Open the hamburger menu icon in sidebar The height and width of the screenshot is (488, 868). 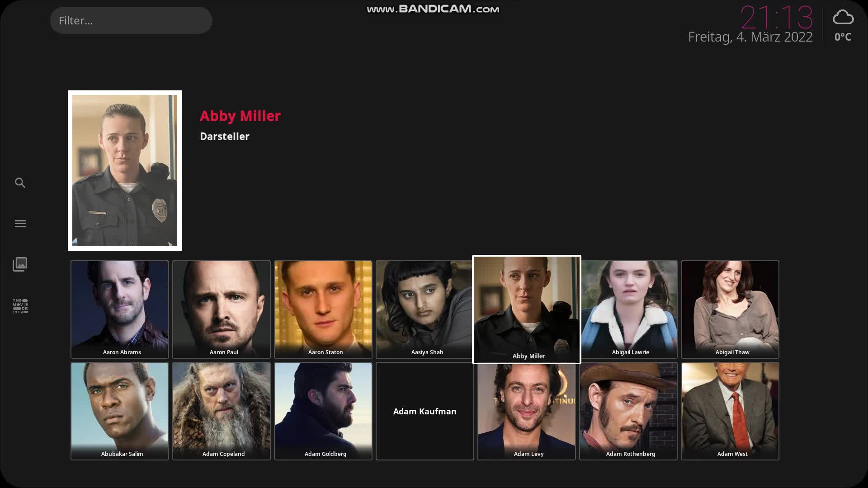[x=20, y=224]
